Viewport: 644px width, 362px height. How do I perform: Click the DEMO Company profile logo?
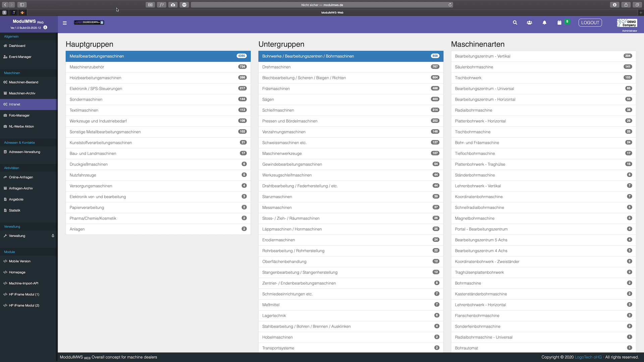pos(627,23)
